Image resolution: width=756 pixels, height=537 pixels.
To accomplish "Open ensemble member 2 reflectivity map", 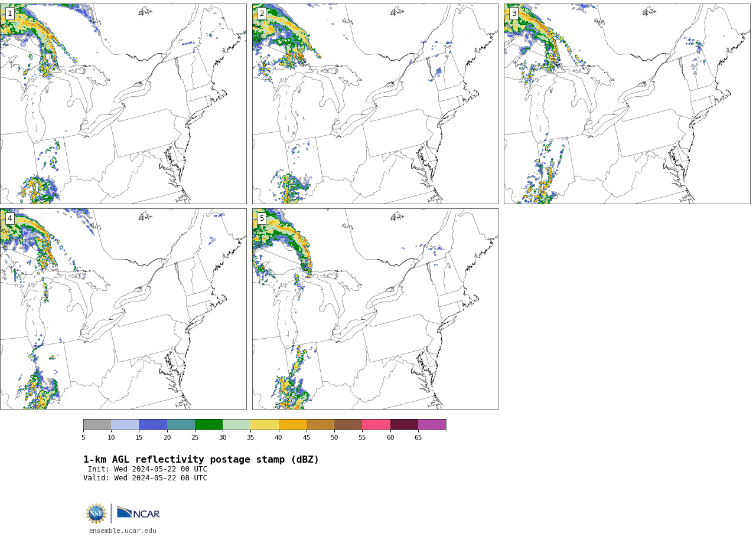I will (x=375, y=104).
